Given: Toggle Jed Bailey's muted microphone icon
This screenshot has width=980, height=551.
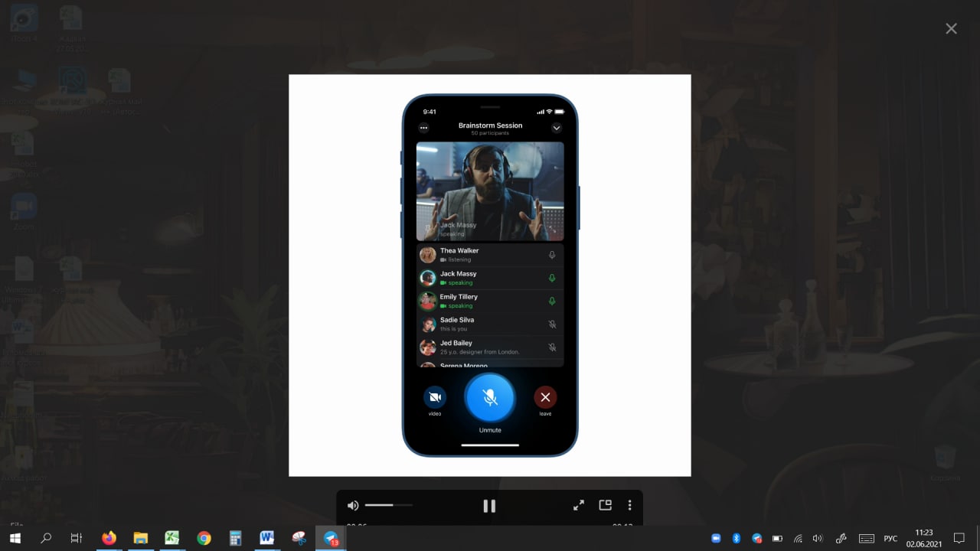Looking at the screenshot, I should [552, 347].
